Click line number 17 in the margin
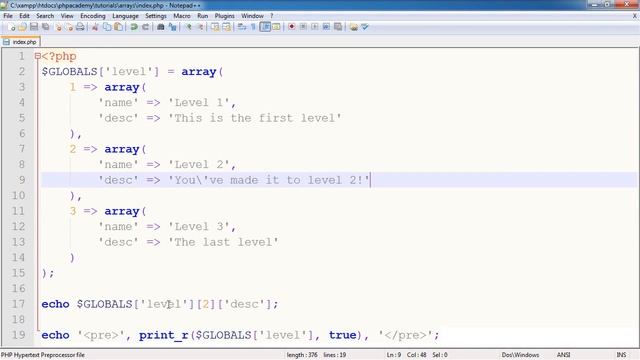Screen dimensions: 640x360 click(x=18, y=304)
